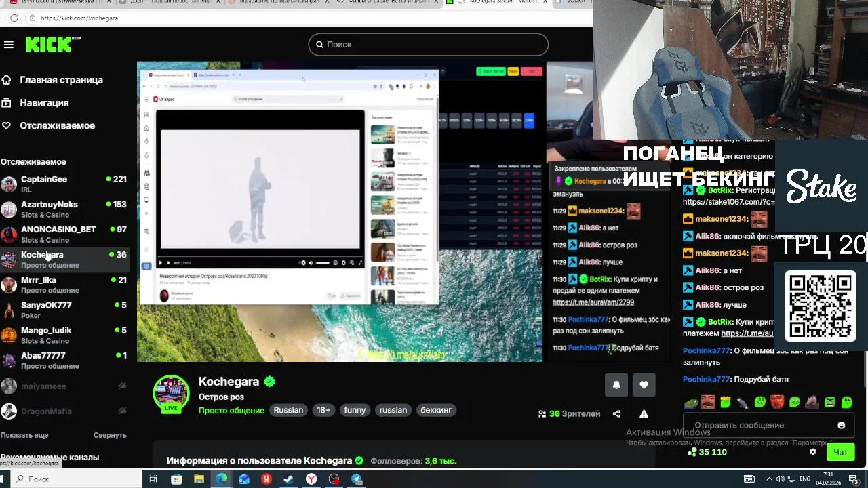
Task: Click the volume icon in system tray
Action: click(x=782, y=479)
